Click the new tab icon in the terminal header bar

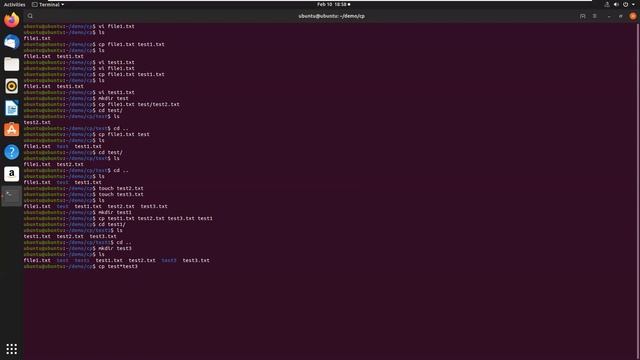[x=582, y=16]
